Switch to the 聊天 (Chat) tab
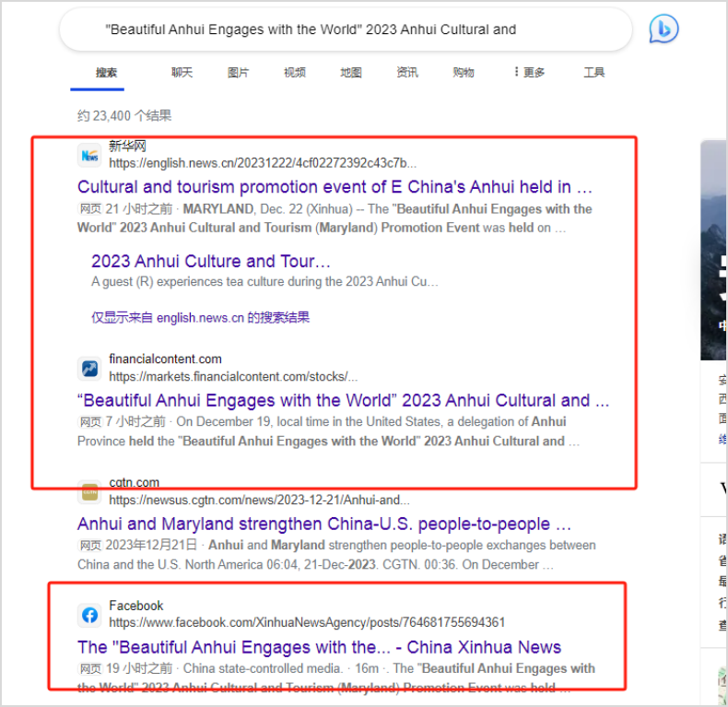 (x=182, y=73)
